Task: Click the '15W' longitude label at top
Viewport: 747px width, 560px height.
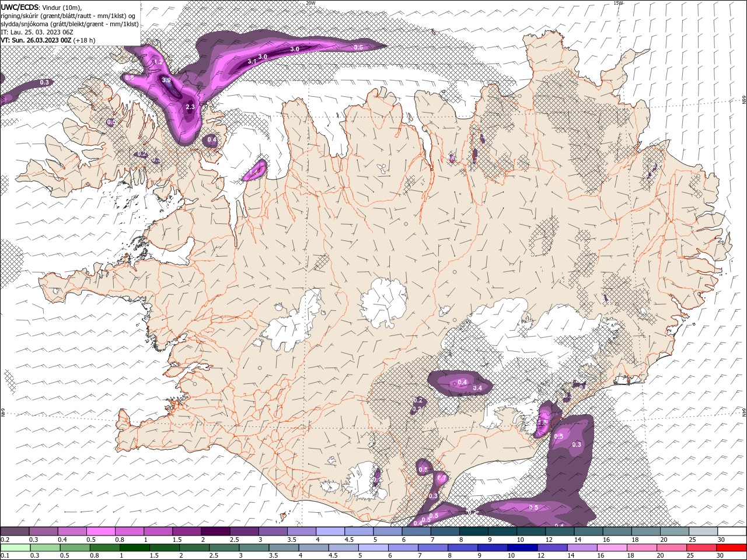Action: click(x=618, y=3)
